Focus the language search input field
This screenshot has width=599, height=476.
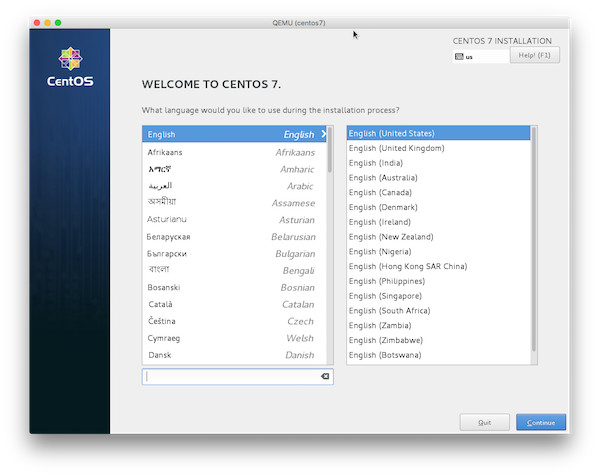point(233,377)
